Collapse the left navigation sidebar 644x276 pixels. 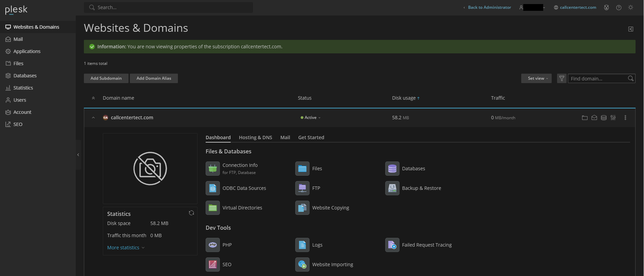click(x=78, y=155)
